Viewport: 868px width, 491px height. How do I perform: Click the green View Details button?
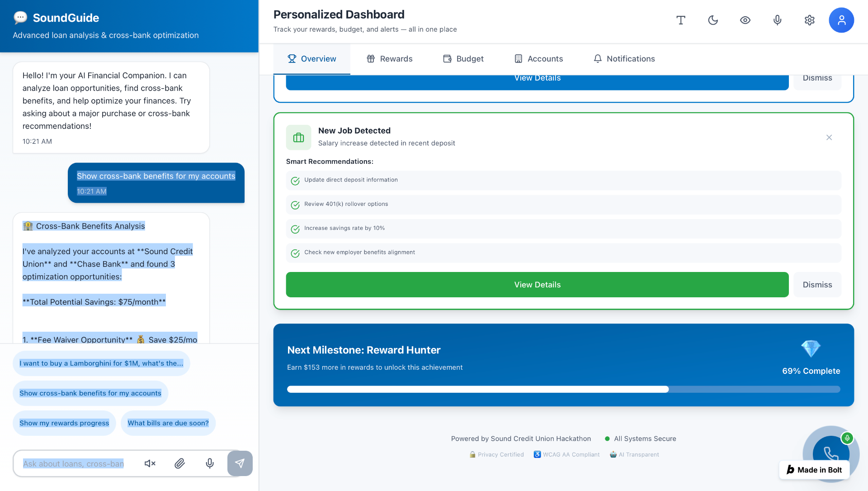tap(537, 285)
